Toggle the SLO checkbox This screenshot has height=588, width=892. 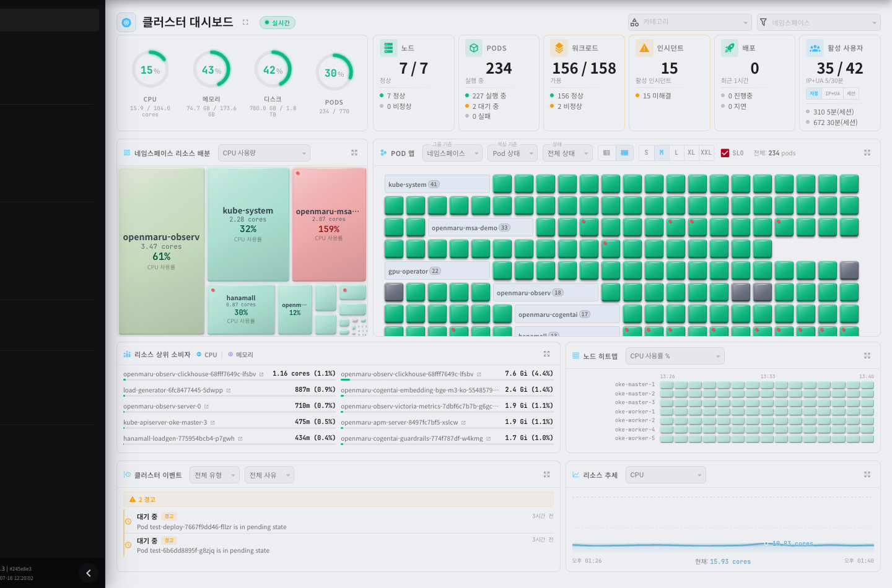[725, 153]
